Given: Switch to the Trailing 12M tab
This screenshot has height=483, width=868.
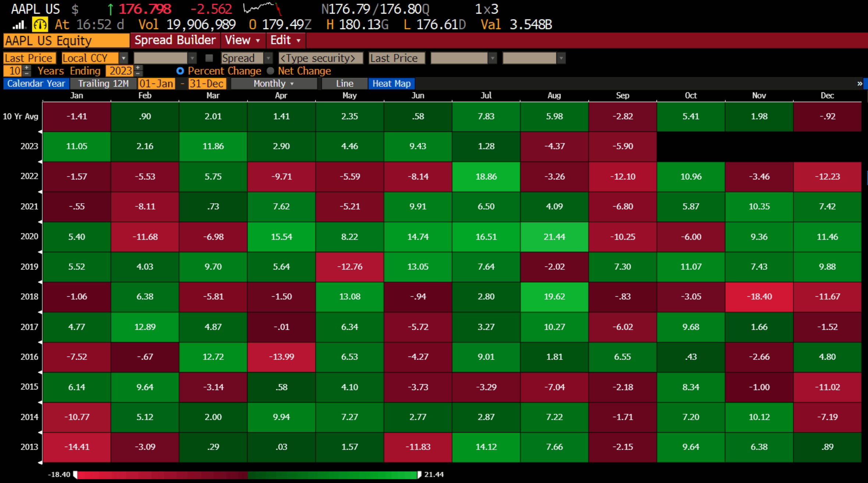Looking at the screenshot, I should 103,83.
